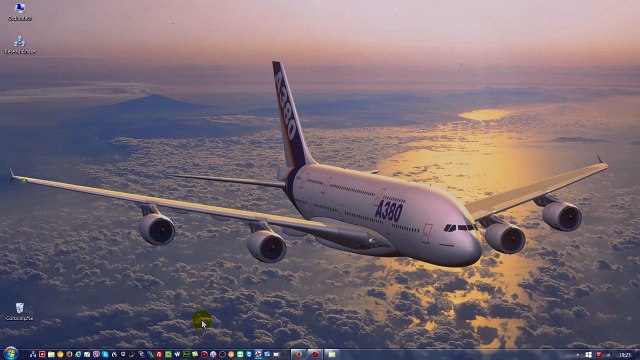Click the red system tray icon
Viewport: 640px width, 360px height.
[599, 355]
